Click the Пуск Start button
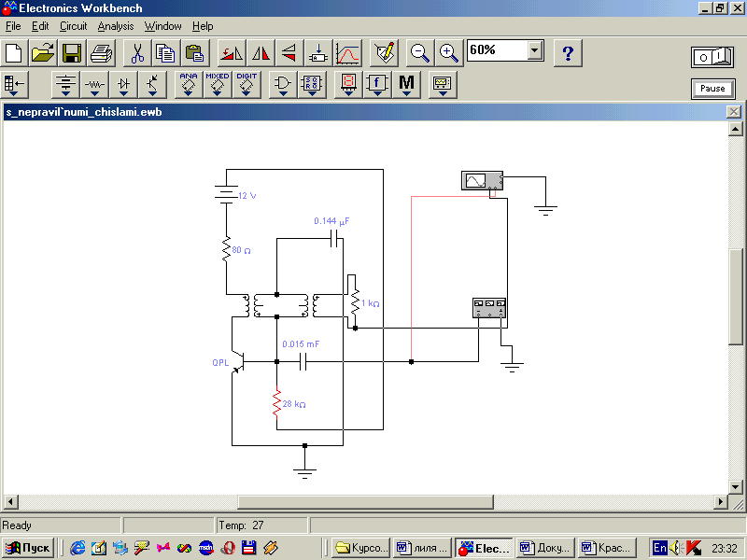 (x=28, y=548)
